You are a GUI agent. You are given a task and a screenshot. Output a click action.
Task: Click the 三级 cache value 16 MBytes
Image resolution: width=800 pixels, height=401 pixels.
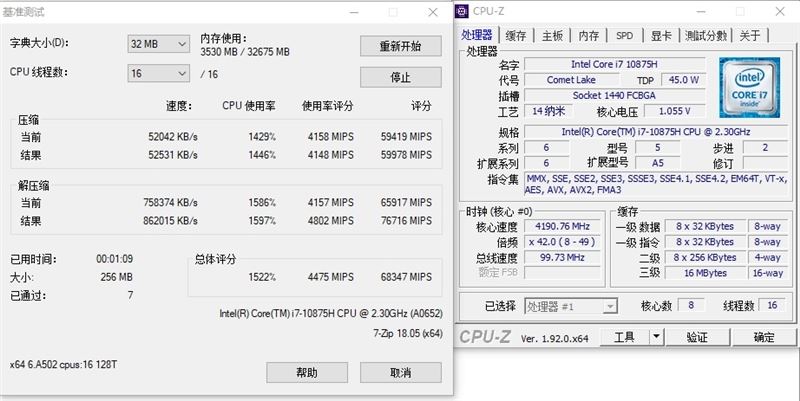(x=705, y=273)
